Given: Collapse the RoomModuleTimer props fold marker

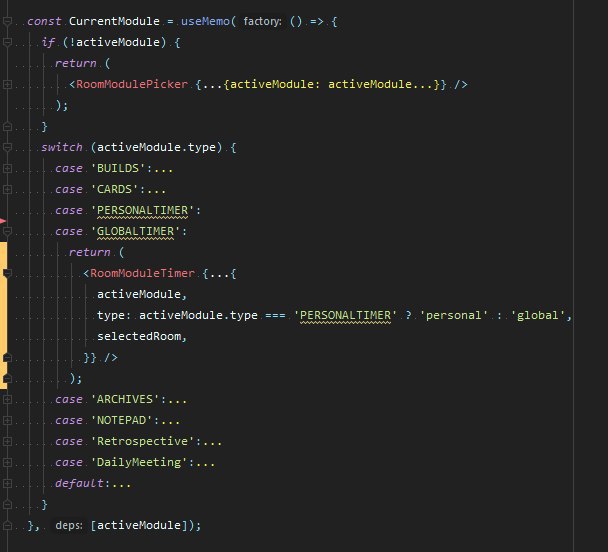Looking at the screenshot, I should (x=7, y=273).
